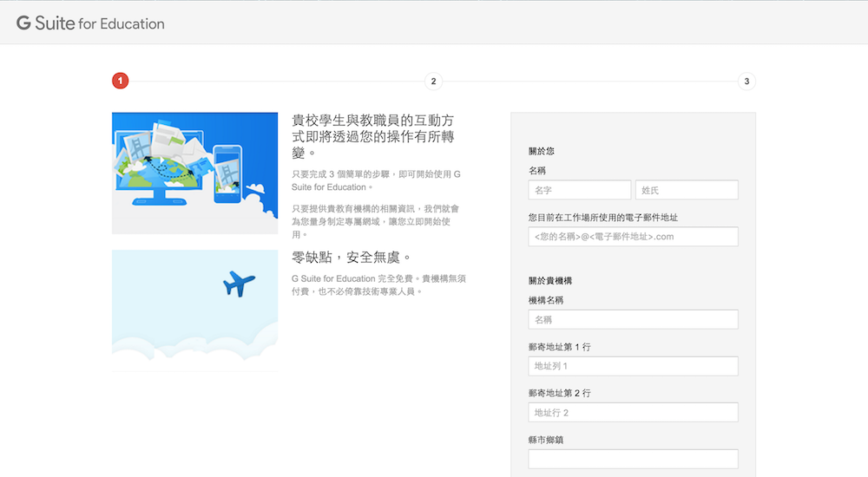The width and height of the screenshot is (868, 477).
Task: Click the smartphone graphic in top illustration
Action: [x=227, y=169]
